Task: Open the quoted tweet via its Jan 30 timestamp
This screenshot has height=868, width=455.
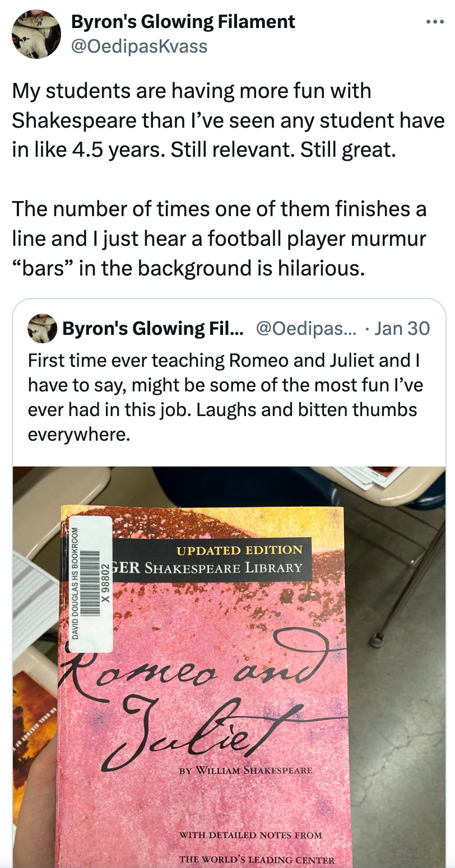Action: (402, 328)
